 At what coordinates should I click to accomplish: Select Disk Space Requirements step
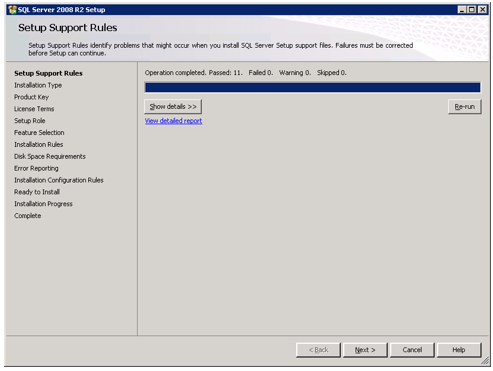coord(50,156)
